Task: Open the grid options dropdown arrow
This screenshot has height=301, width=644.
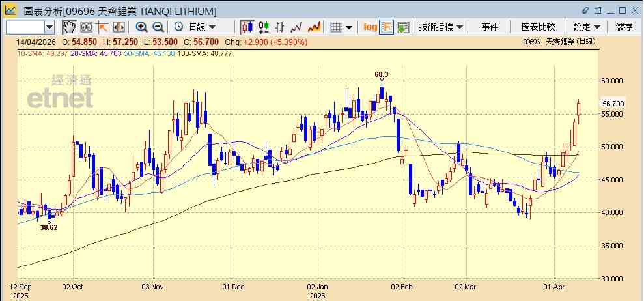Action: (x=349, y=27)
